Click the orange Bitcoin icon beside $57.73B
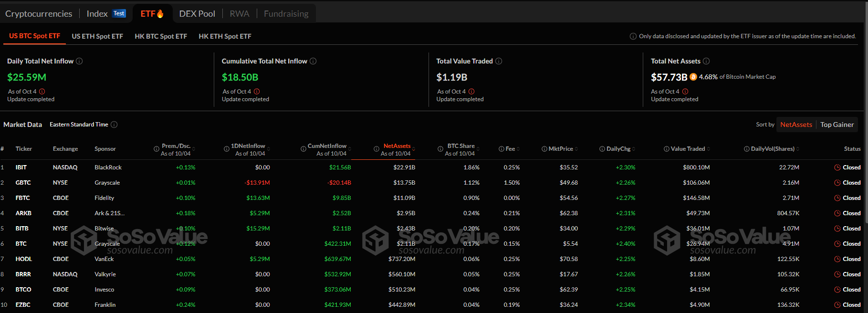This screenshot has width=868, height=313. 693,77
